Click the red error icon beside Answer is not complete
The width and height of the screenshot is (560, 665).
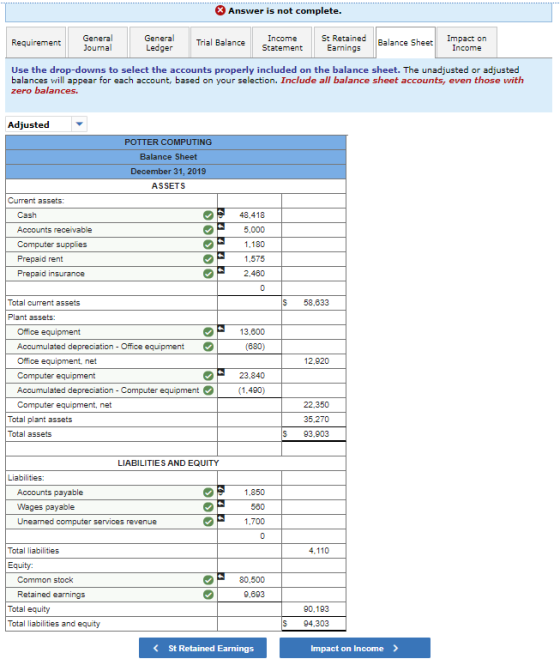point(220,11)
